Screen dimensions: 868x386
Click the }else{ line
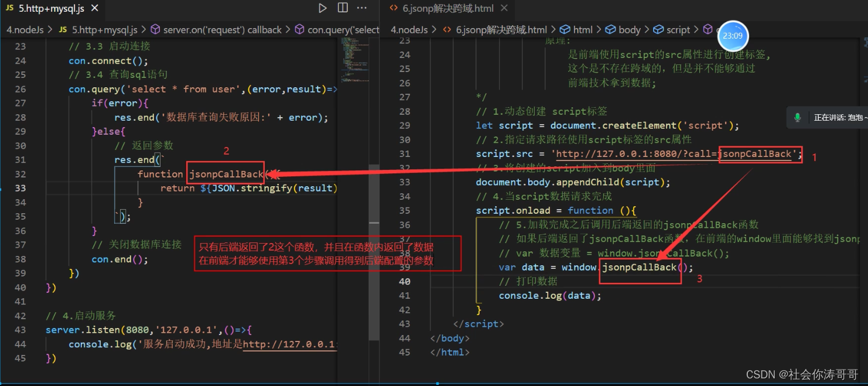[x=108, y=132]
